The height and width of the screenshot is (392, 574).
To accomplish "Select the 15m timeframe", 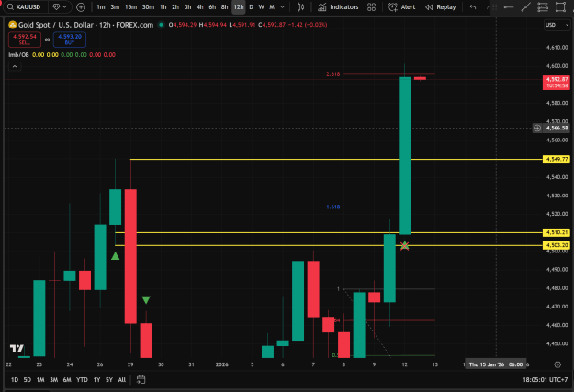I will pos(130,7).
